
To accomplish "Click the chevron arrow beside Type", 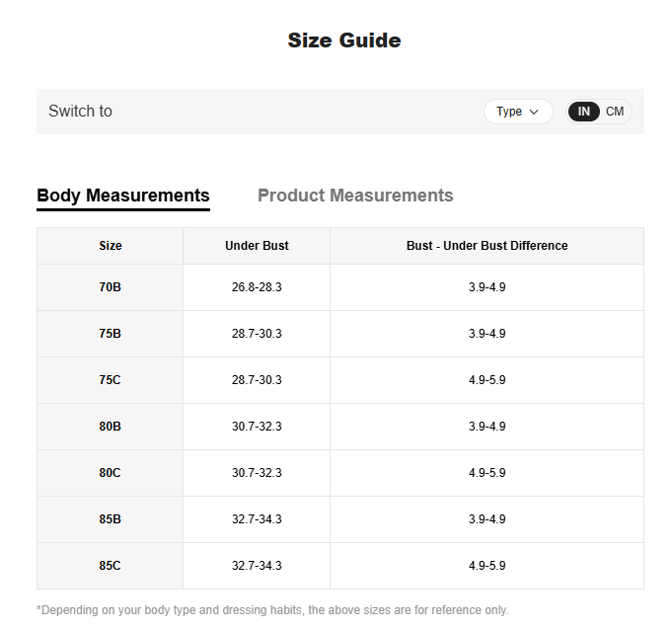I will pos(534,112).
